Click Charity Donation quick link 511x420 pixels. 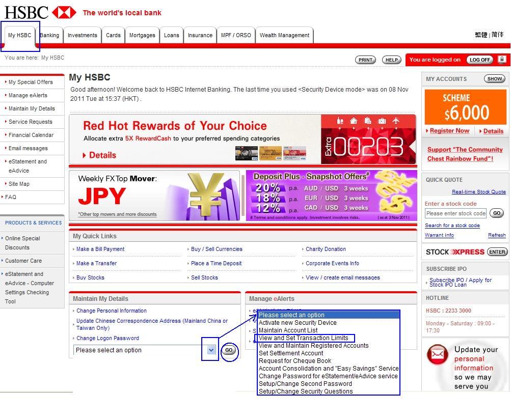tap(326, 249)
